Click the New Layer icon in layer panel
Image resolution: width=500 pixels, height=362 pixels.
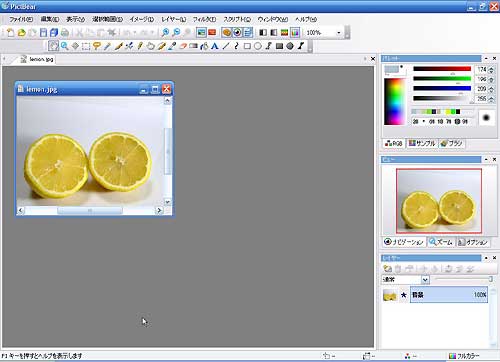pyautogui.click(x=387, y=269)
